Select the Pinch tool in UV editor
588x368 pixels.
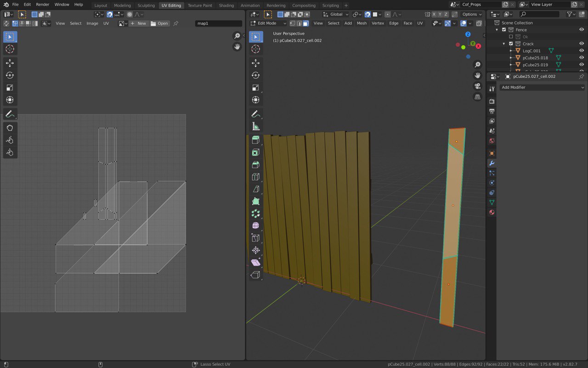[10, 152]
